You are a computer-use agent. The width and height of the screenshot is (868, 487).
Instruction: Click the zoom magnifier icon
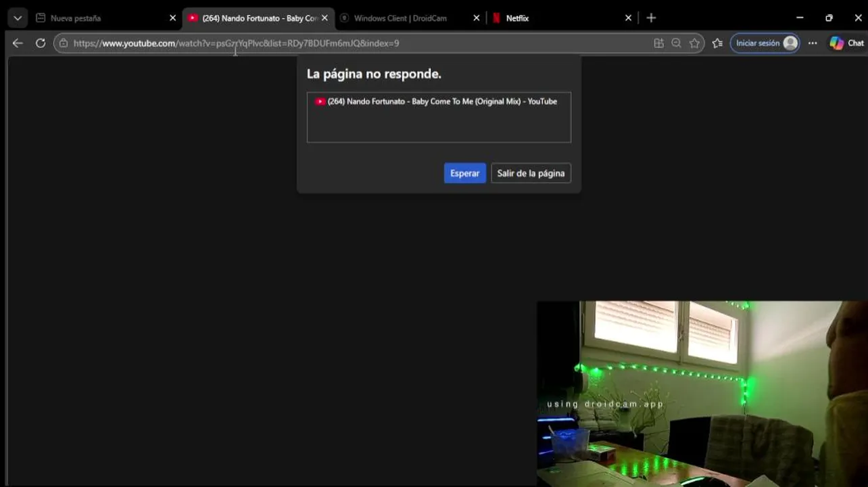[676, 43]
